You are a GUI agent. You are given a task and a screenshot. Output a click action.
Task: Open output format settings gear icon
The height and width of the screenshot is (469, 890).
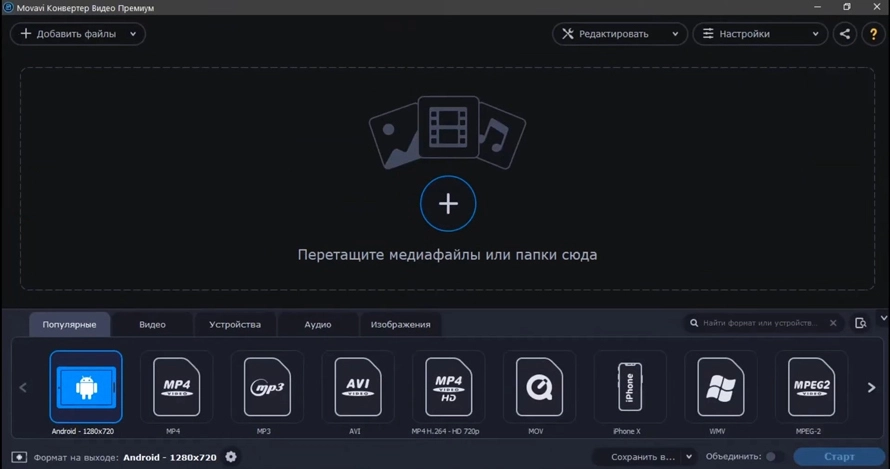pyautogui.click(x=231, y=457)
